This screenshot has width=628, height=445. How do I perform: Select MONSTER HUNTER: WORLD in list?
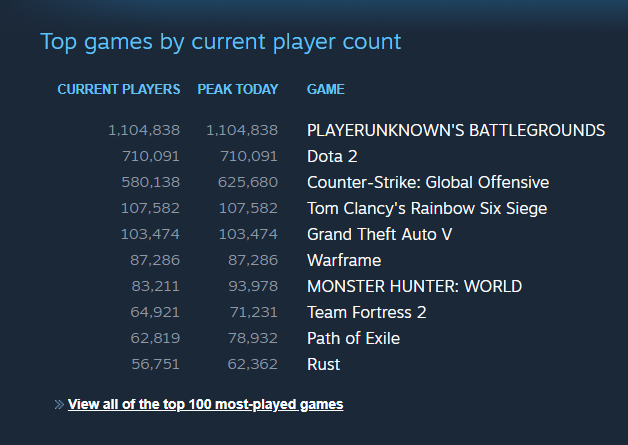pos(415,286)
